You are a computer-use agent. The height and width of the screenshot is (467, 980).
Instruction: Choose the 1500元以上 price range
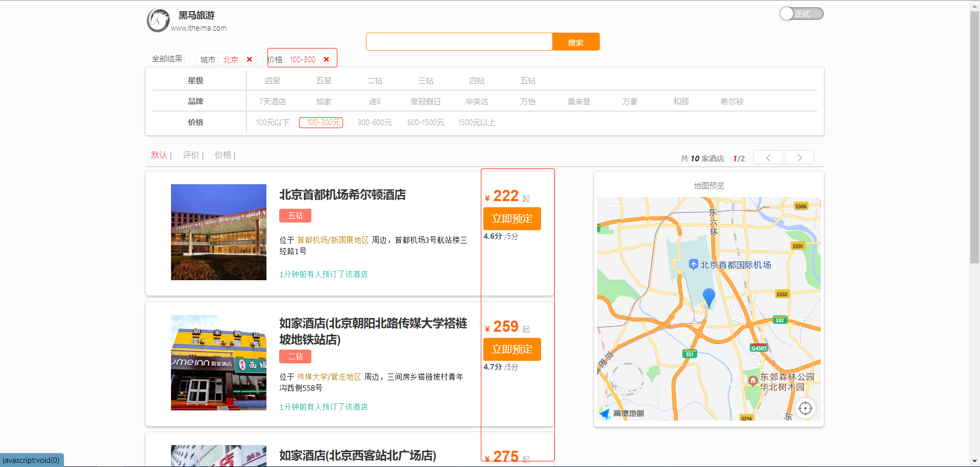click(477, 122)
